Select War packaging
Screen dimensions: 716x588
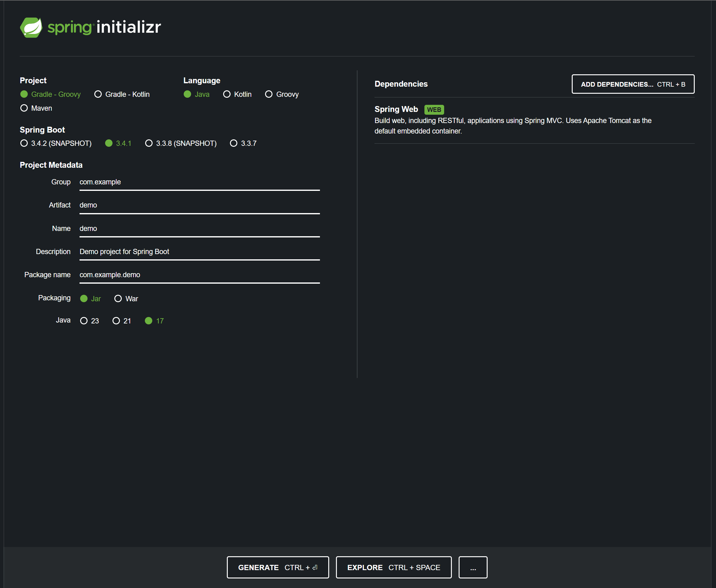click(126, 298)
